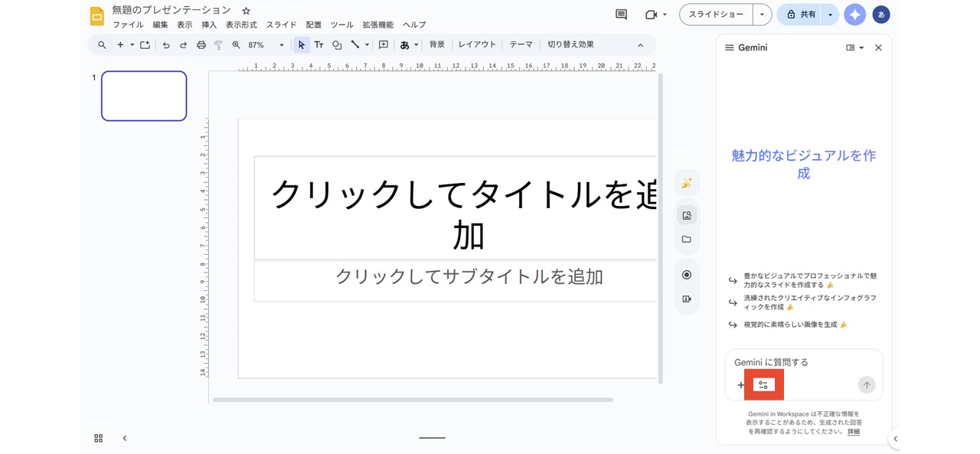Click the search icon in the toolbar
This screenshot has width=980, height=454.
click(x=102, y=44)
